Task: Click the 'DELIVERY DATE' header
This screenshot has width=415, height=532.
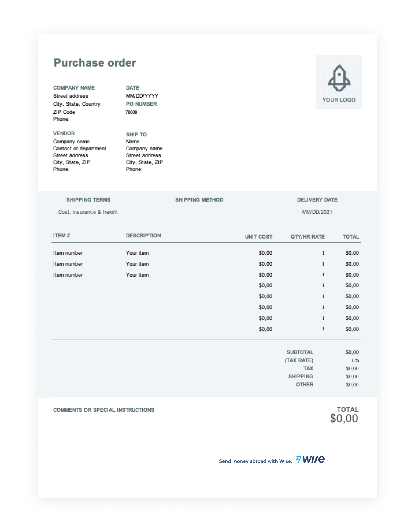Action: click(317, 200)
